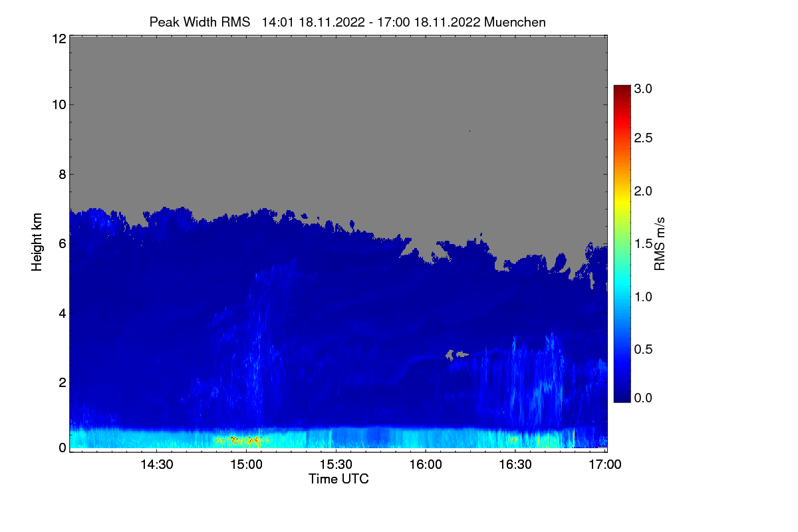Click the dark red top of the colorbar
The width and height of the screenshot is (798, 532).
(x=622, y=90)
